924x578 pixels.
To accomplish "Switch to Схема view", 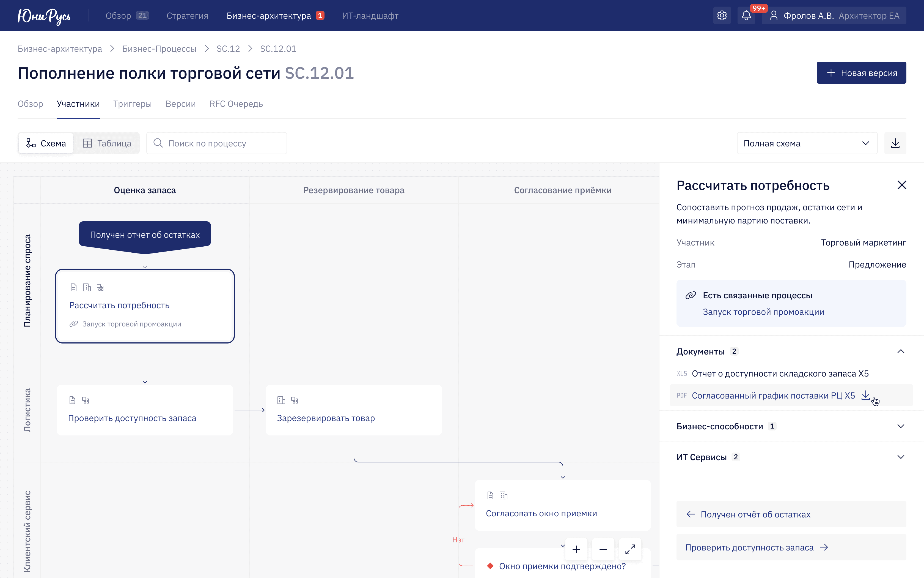I will 46,143.
